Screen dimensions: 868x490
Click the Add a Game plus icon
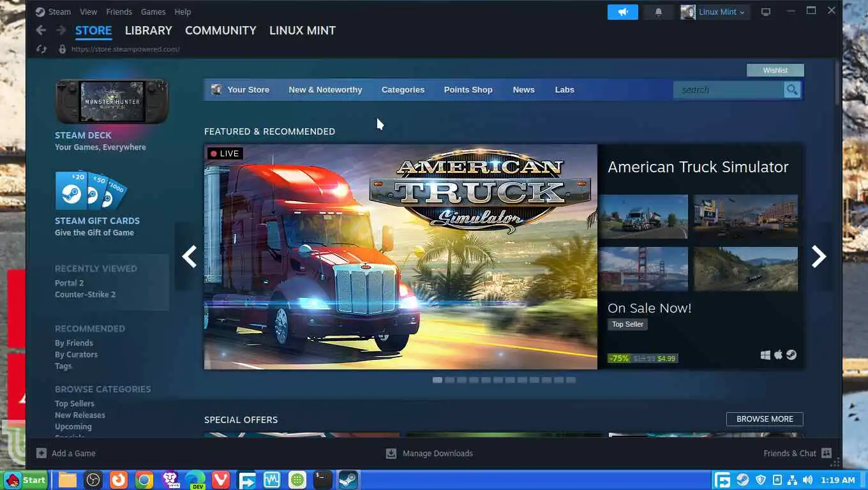[x=41, y=453]
